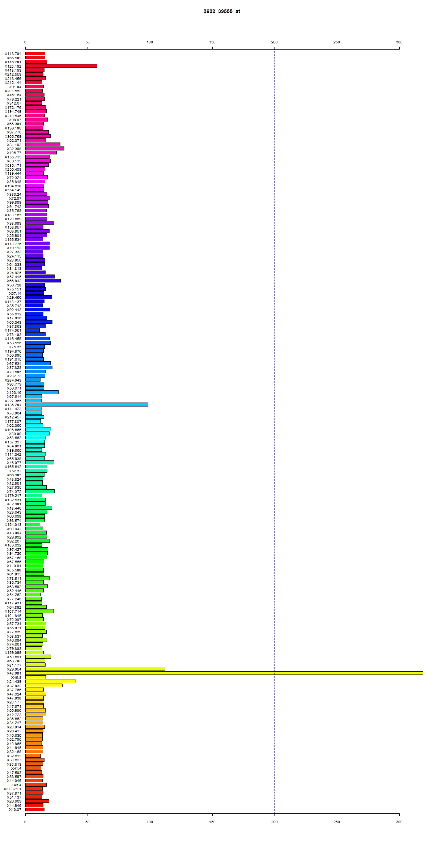The height and width of the screenshot is (868, 434).
Task: Click the X12.951 row label
Action: click(14, 483)
